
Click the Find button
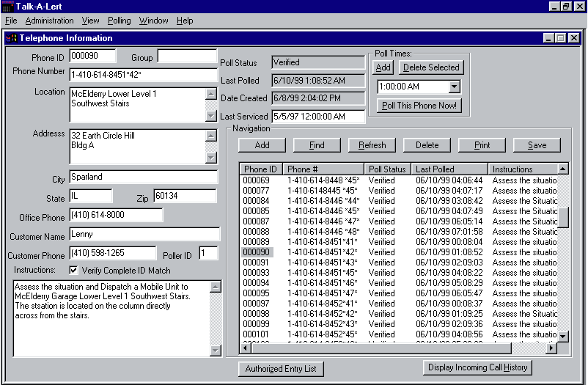317,145
